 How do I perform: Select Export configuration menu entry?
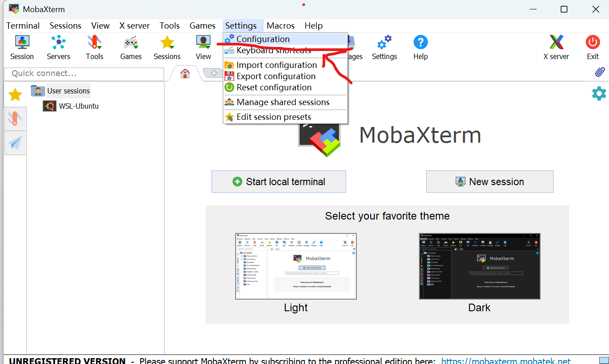(x=285, y=76)
